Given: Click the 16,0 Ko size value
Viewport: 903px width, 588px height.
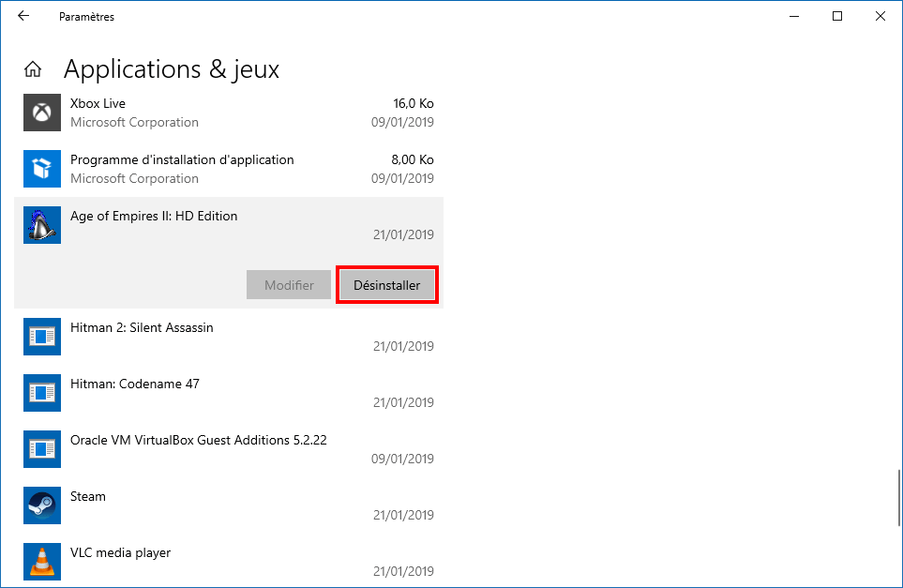Looking at the screenshot, I should 414,104.
